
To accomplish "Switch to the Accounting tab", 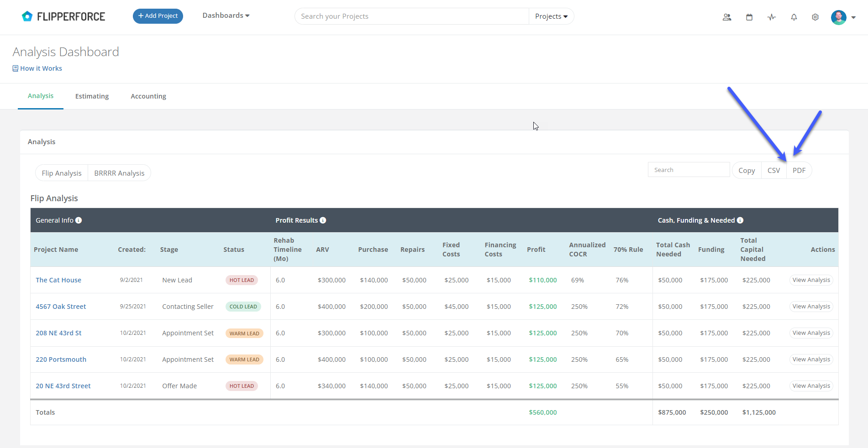I will (148, 96).
